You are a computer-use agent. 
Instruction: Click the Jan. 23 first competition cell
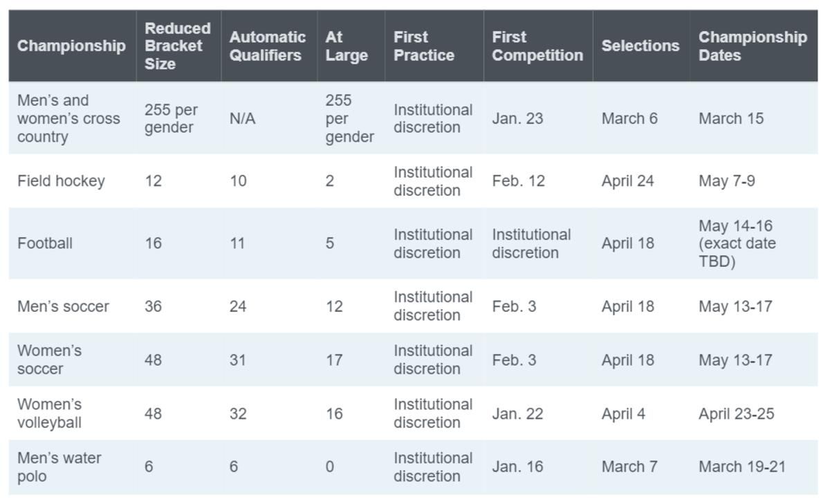(x=517, y=118)
